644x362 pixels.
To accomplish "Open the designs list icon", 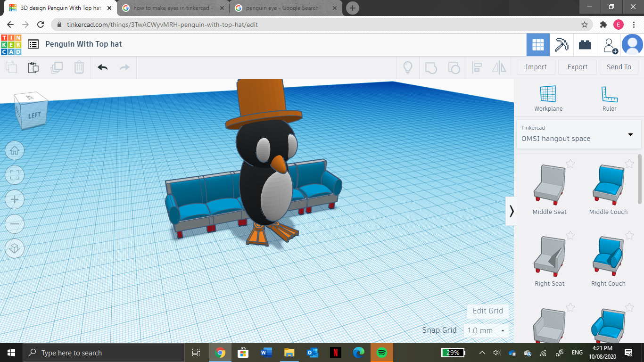I will click(33, 44).
